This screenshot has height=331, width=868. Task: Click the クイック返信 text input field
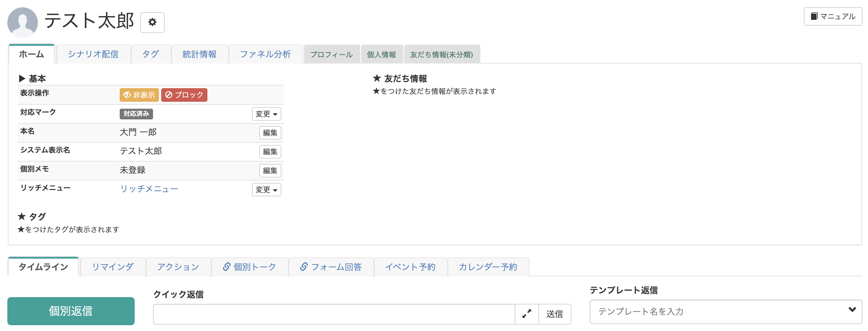pos(334,314)
